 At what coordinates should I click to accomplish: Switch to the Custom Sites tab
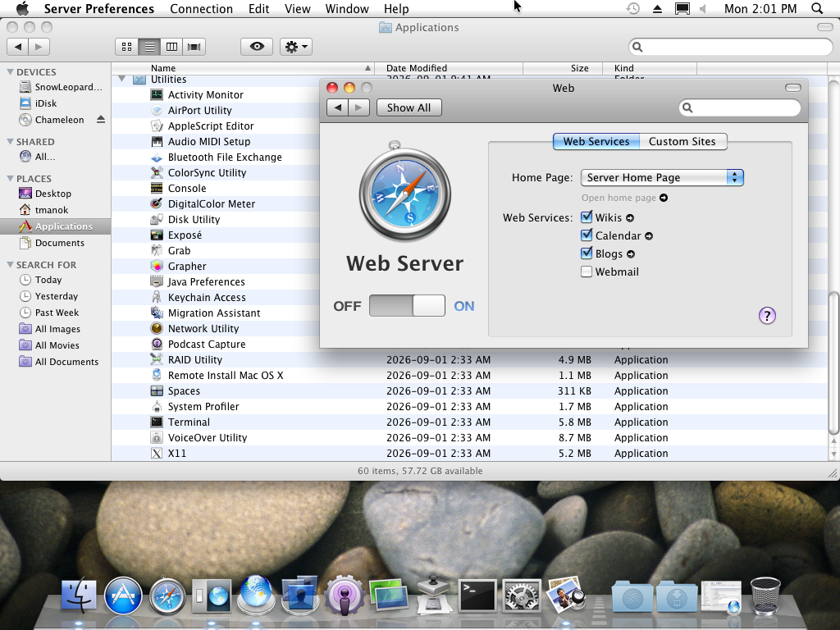(x=682, y=141)
